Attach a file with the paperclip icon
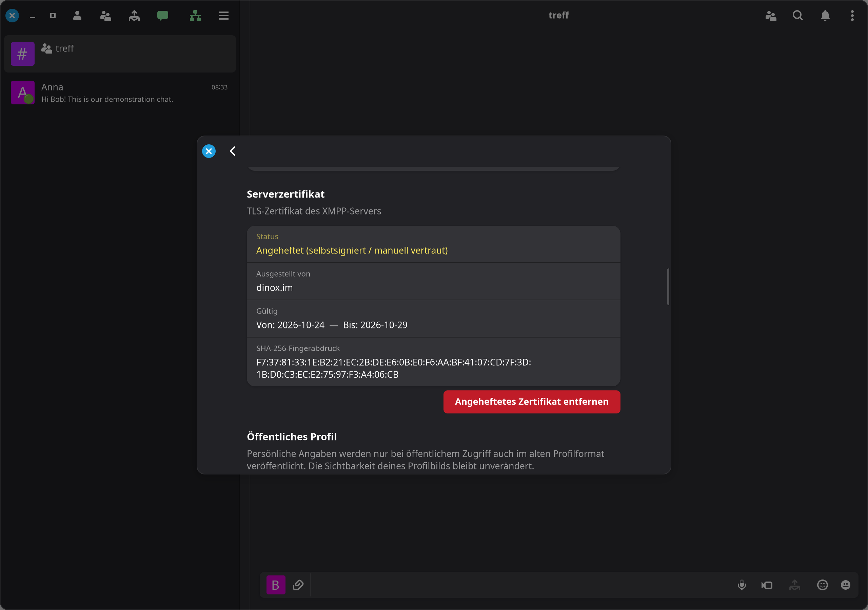 298,585
